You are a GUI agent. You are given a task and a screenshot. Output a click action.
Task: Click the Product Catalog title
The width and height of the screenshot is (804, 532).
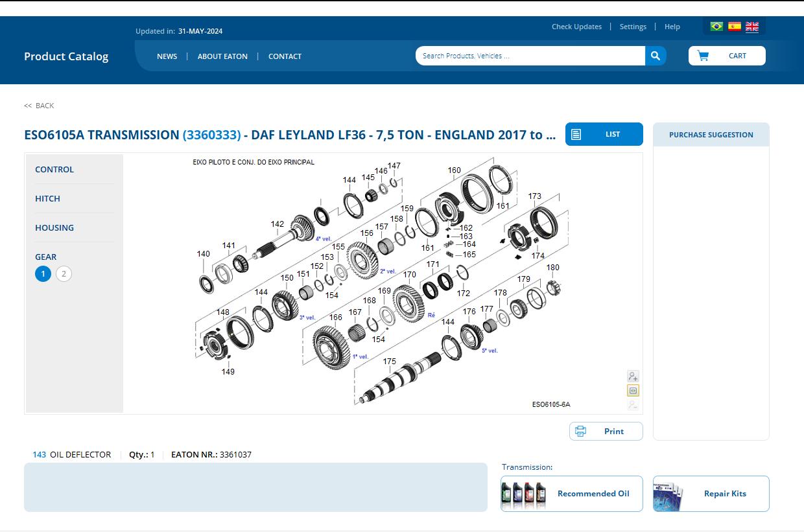click(66, 56)
